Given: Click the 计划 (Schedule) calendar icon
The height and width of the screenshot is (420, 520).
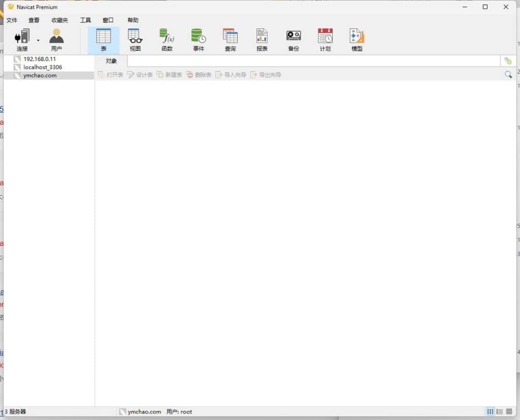Looking at the screenshot, I should pyautogui.click(x=325, y=37).
